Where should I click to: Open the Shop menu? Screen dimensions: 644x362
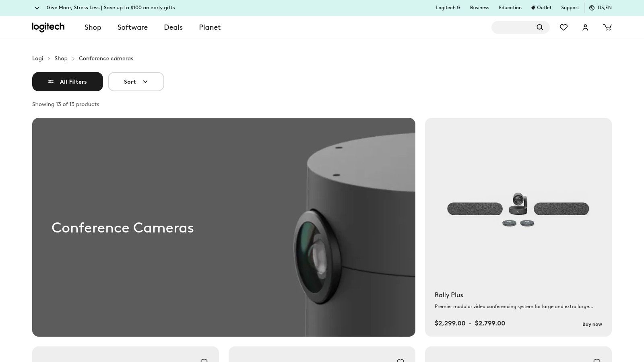coord(93,27)
